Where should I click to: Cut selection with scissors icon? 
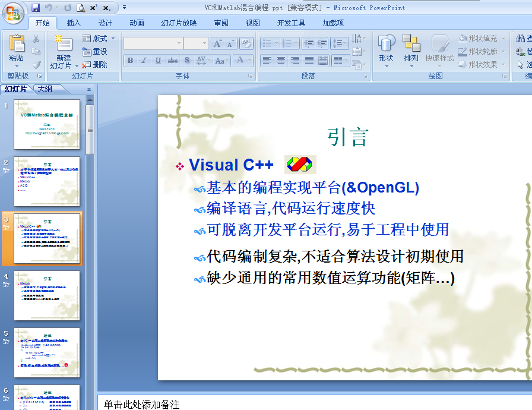(x=36, y=39)
